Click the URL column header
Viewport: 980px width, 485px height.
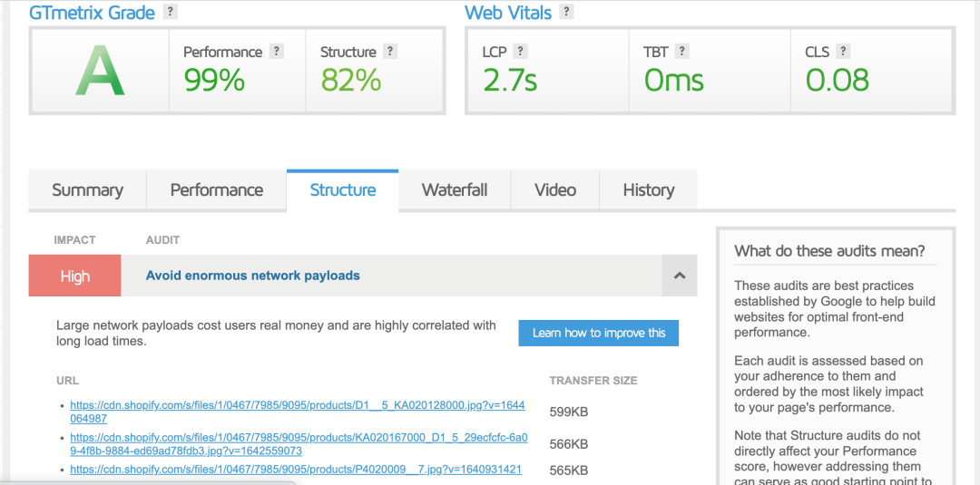click(x=67, y=381)
